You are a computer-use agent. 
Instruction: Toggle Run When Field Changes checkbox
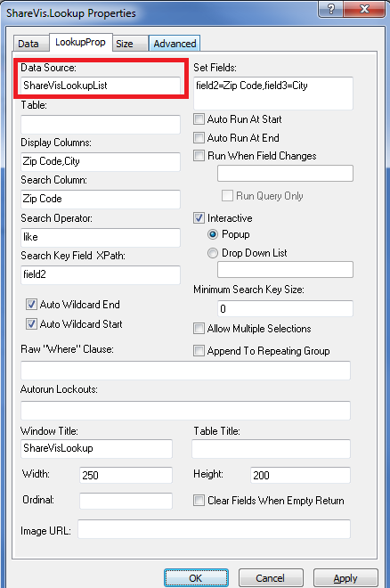(199, 156)
